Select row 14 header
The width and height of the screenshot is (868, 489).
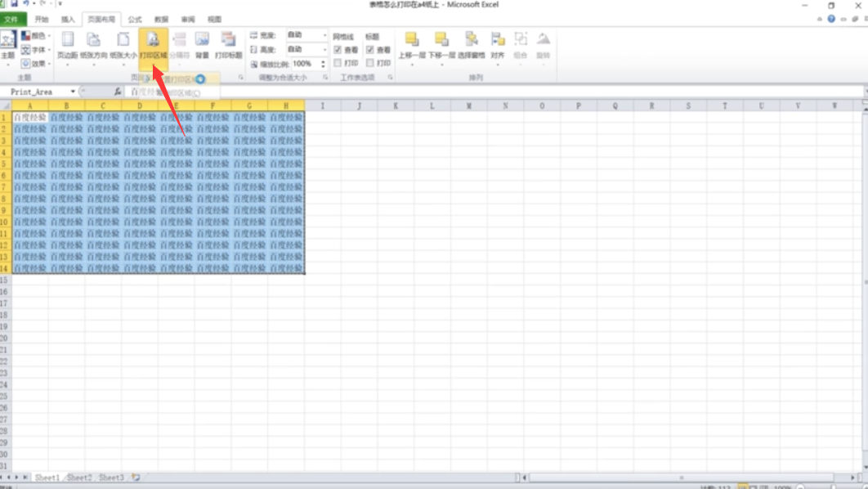click(x=5, y=268)
